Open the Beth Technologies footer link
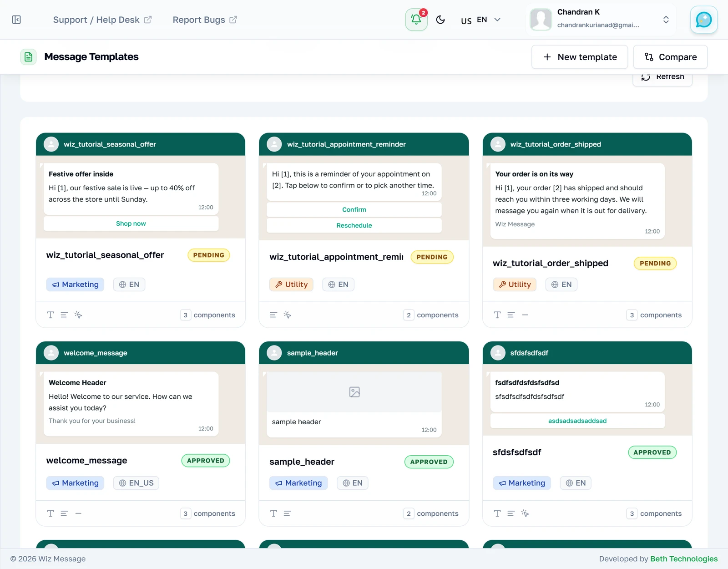The height and width of the screenshot is (569, 728). click(684, 559)
